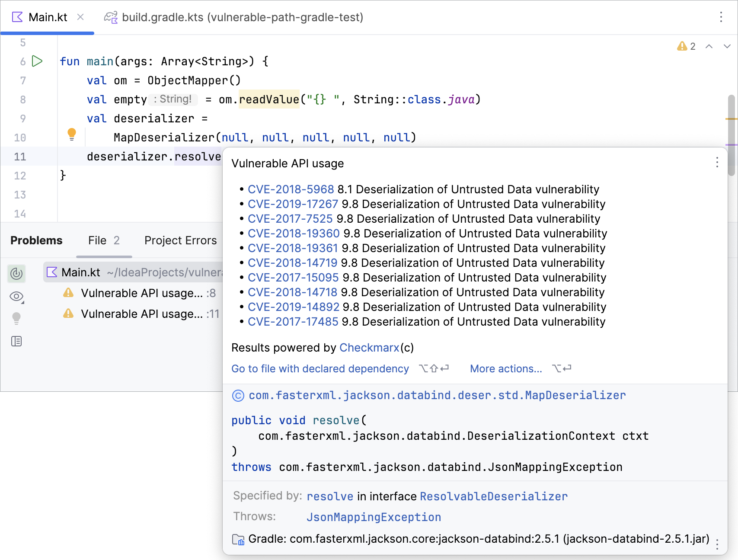Open CVE-2018-14718 link
The image size is (738, 560).
pyautogui.click(x=293, y=292)
